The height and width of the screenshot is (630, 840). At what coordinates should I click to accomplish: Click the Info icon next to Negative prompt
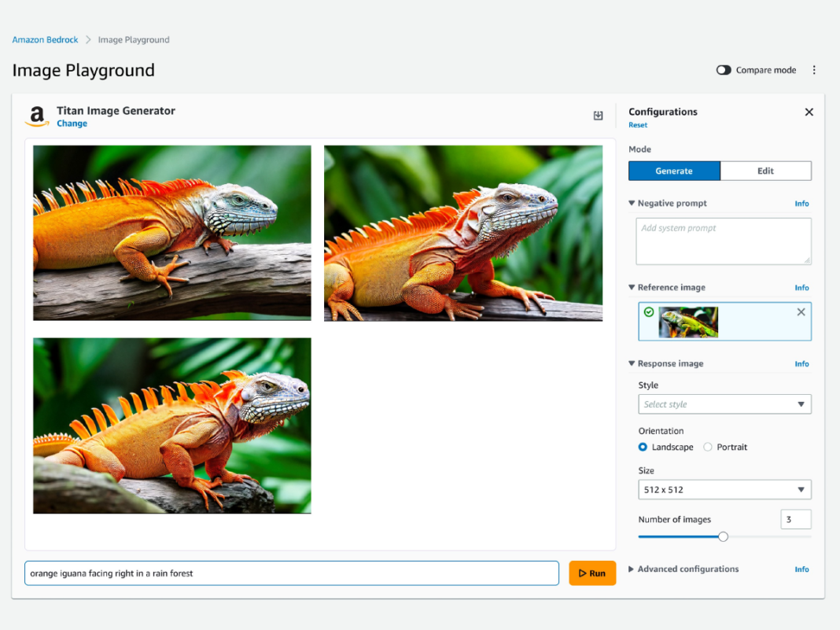tap(801, 203)
